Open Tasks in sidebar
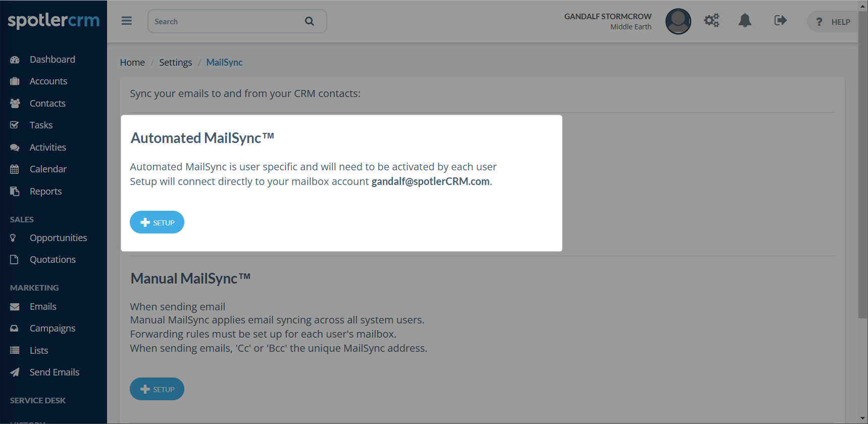The width and height of the screenshot is (868, 424). (41, 125)
